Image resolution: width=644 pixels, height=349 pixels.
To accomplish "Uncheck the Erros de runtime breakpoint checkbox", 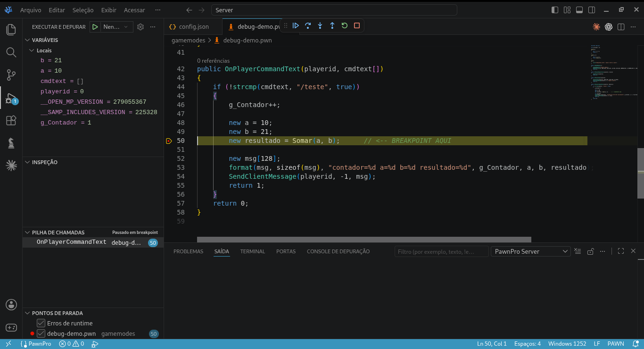I will pos(41,323).
